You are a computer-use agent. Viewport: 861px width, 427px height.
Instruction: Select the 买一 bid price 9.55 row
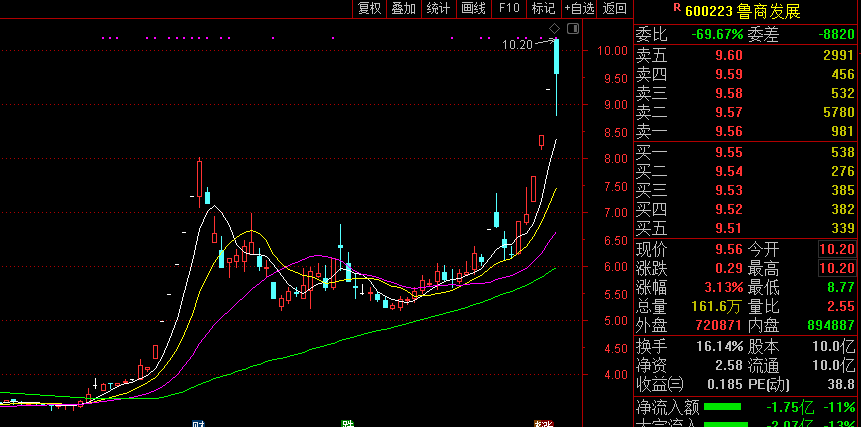point(746,153)
